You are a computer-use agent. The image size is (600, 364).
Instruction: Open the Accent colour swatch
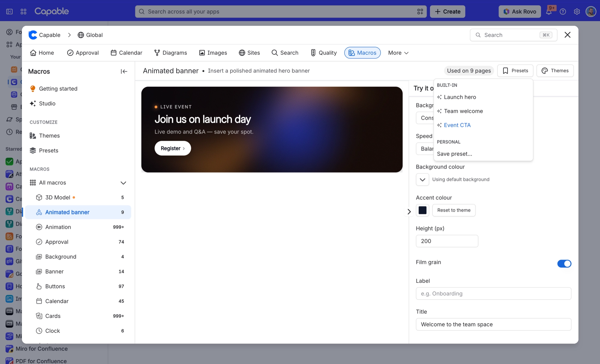tap(422, 210)
